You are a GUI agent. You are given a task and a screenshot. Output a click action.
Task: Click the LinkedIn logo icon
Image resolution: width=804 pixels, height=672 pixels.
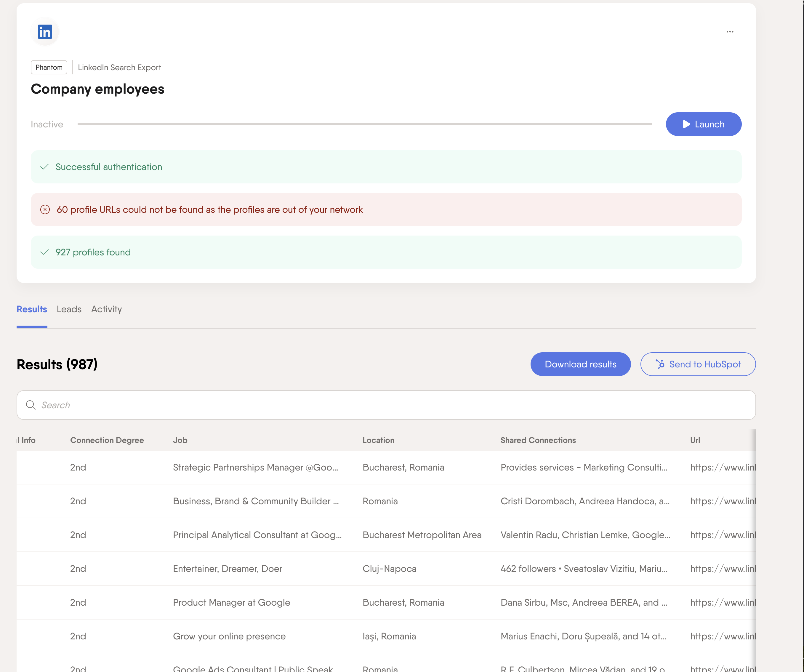pyautogui.click(x=45, y=32)
